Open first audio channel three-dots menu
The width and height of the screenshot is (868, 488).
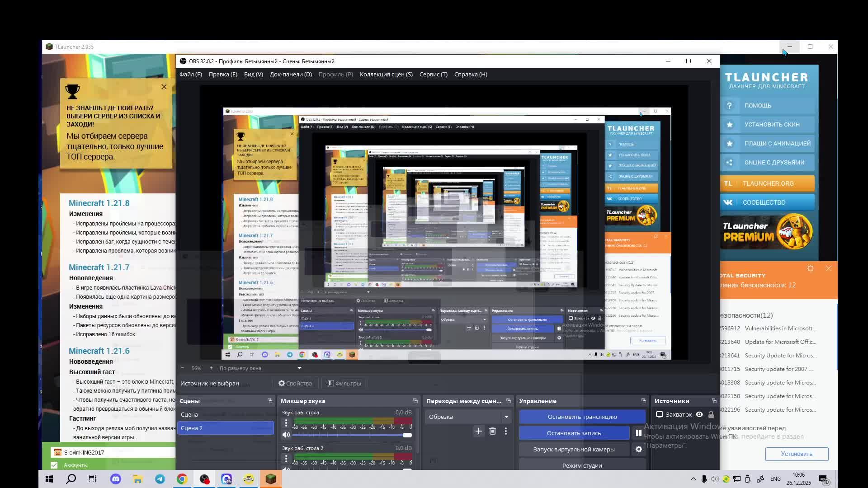click(286, 422)
